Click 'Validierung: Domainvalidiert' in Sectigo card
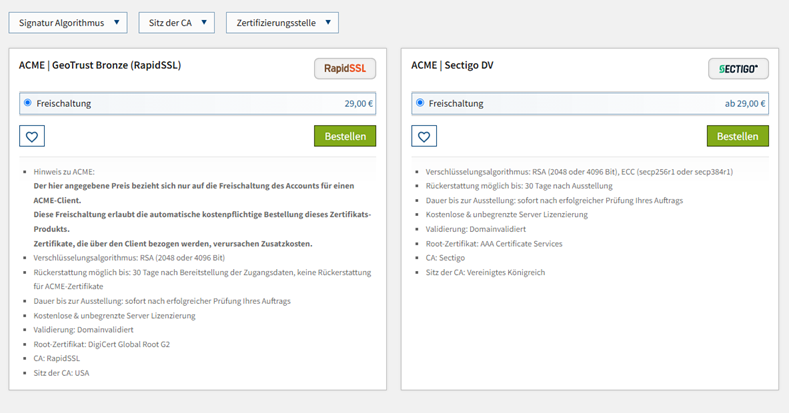Screen dimensions: 789x413 click(476, 229)
